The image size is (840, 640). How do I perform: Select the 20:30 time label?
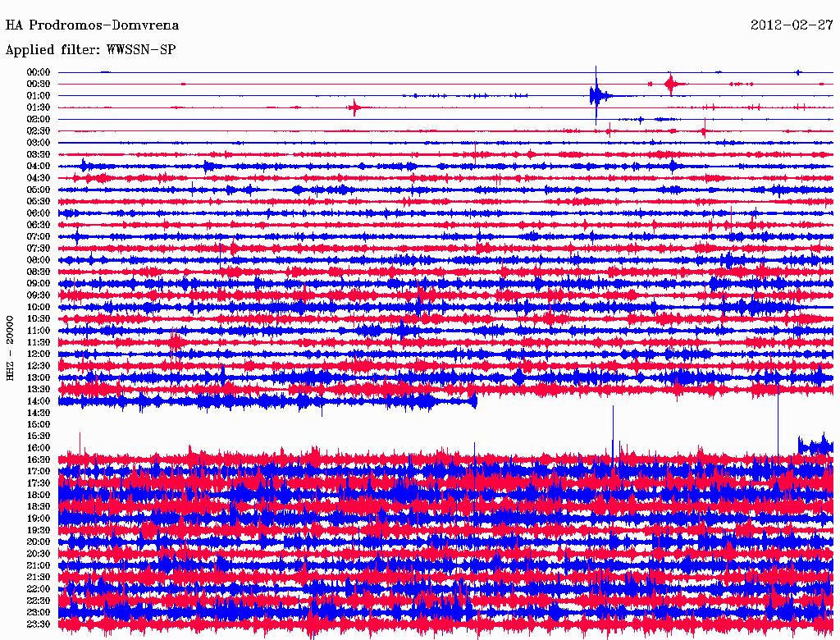point(39,554)
